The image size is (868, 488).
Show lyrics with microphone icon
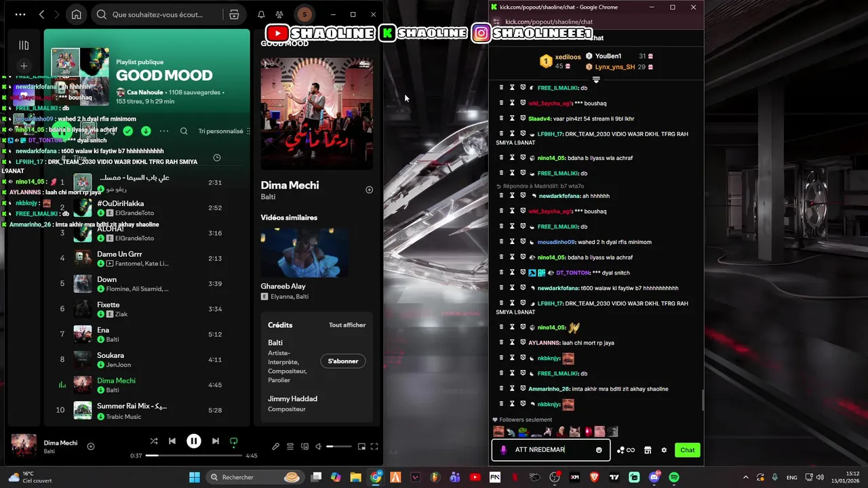275,447
